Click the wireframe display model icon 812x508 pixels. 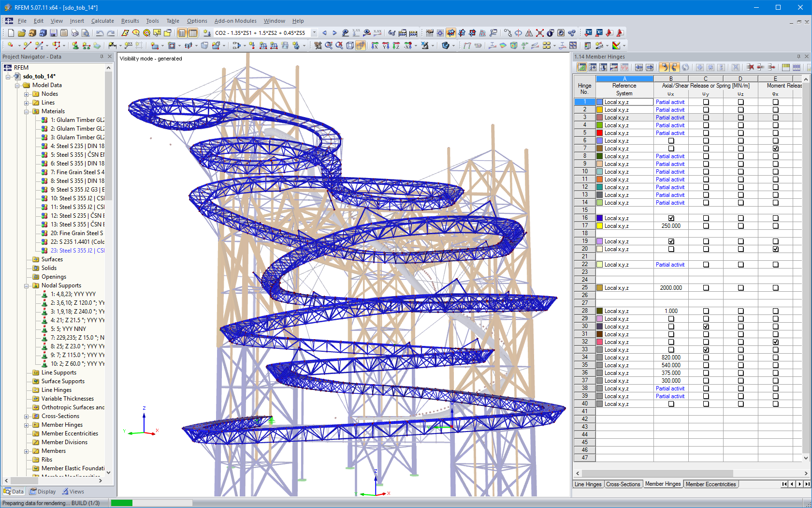click(350, 45)
